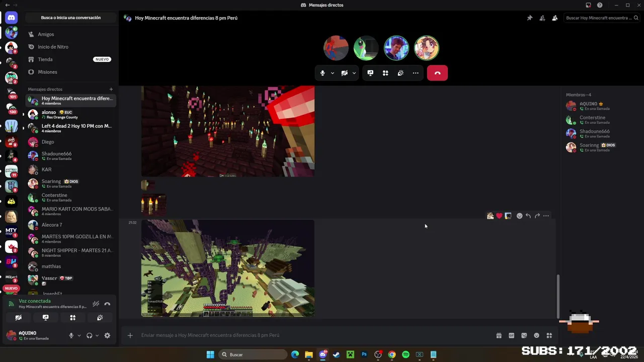The image size is (644, 362).
Task: Open Discord home direct messages icon
Action: coord(11,18)
